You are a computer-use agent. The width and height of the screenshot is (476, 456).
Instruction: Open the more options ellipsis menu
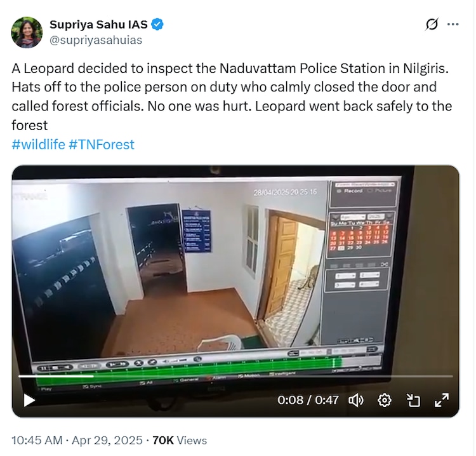point(453,24)
